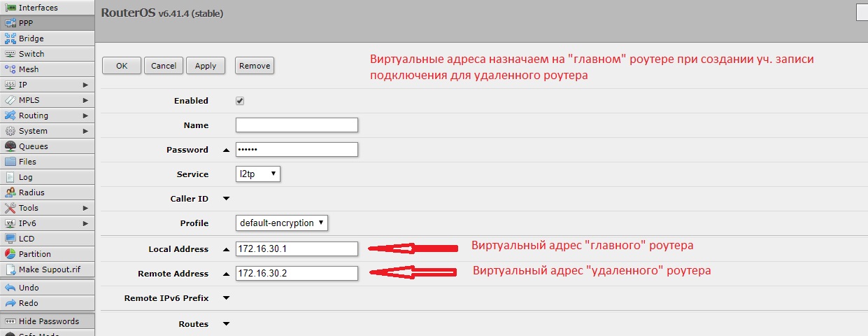The width and height of the screenshot is (868, 336).
Task: Open the Profile default-encryption dropdown
Action: tap(282, 223)
